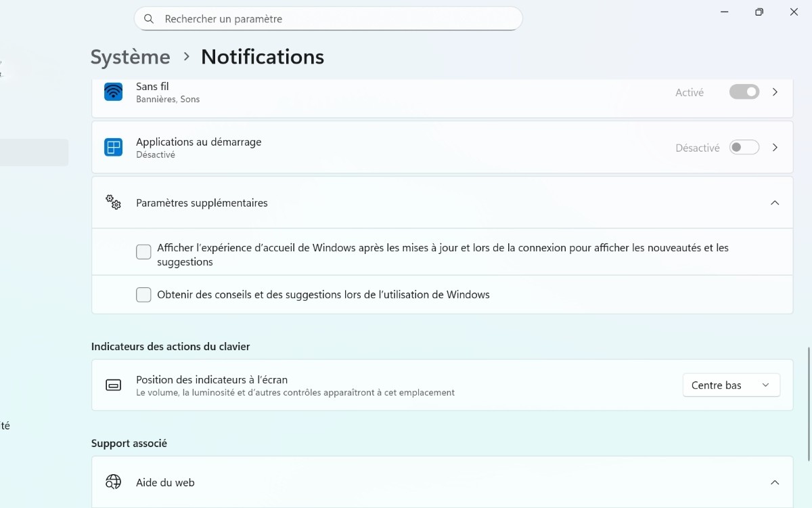812x508 pixels.
Task: Enable the Applications au démarrage toggle
Action: (744, 147)
